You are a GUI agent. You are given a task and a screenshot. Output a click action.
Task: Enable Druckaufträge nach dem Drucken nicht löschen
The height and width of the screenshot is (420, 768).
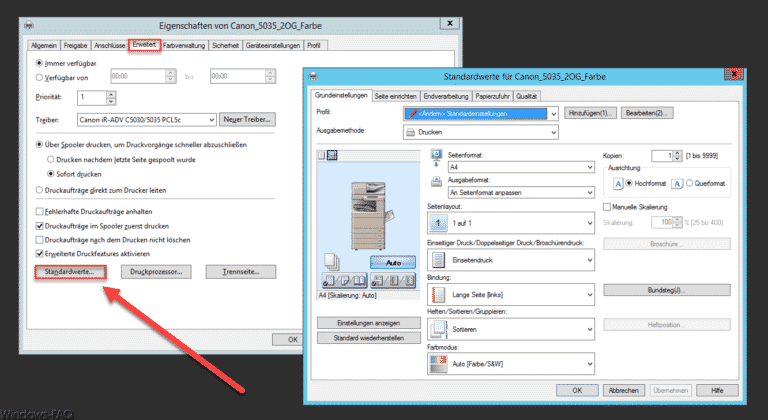tap(40, 240)
